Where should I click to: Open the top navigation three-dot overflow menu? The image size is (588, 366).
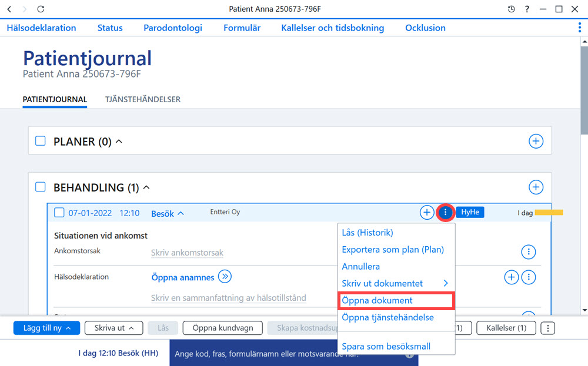click(580, 28)
